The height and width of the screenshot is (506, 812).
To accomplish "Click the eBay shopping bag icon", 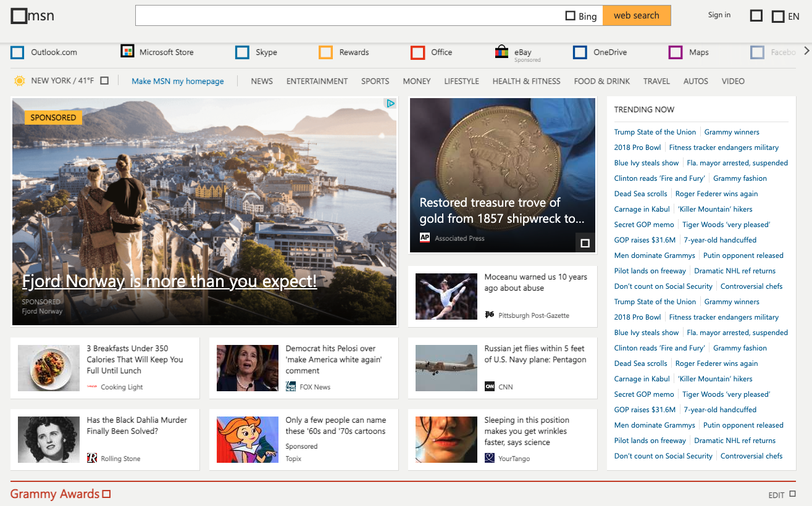I will 501,52.
